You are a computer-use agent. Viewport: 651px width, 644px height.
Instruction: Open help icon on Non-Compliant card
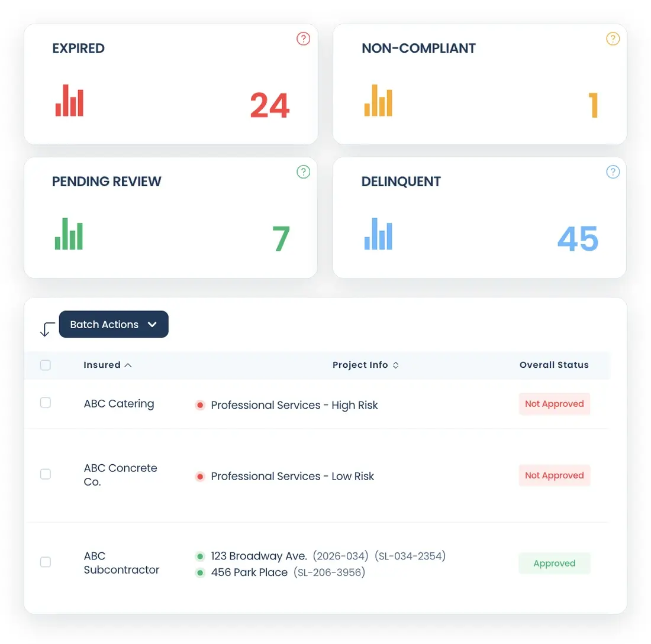[x=613, y=38]
